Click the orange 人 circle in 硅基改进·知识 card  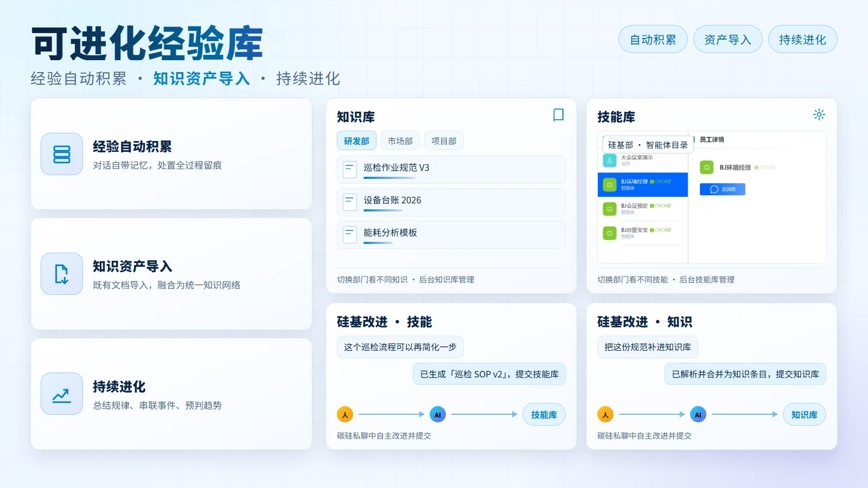point(605,415)
